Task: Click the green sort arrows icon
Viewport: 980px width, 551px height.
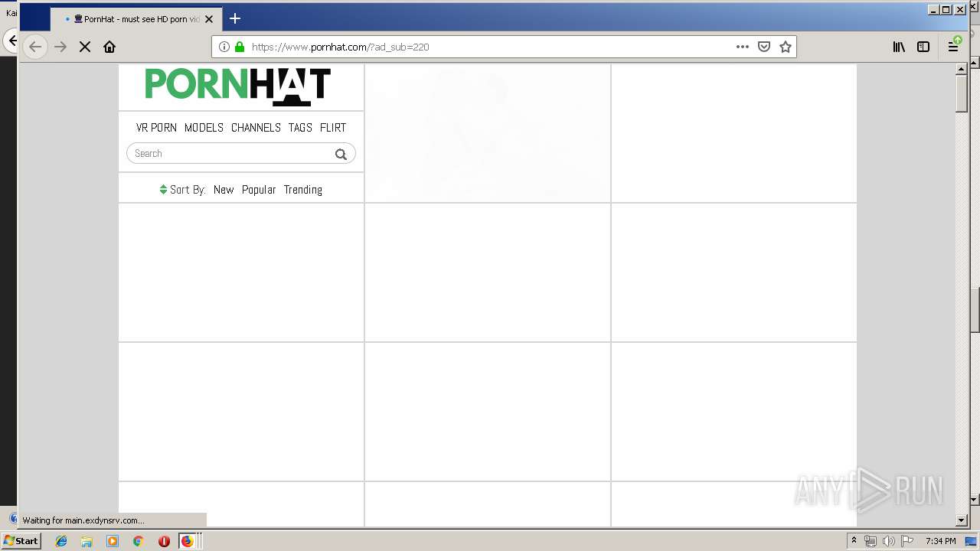Action: pos(163,190)
